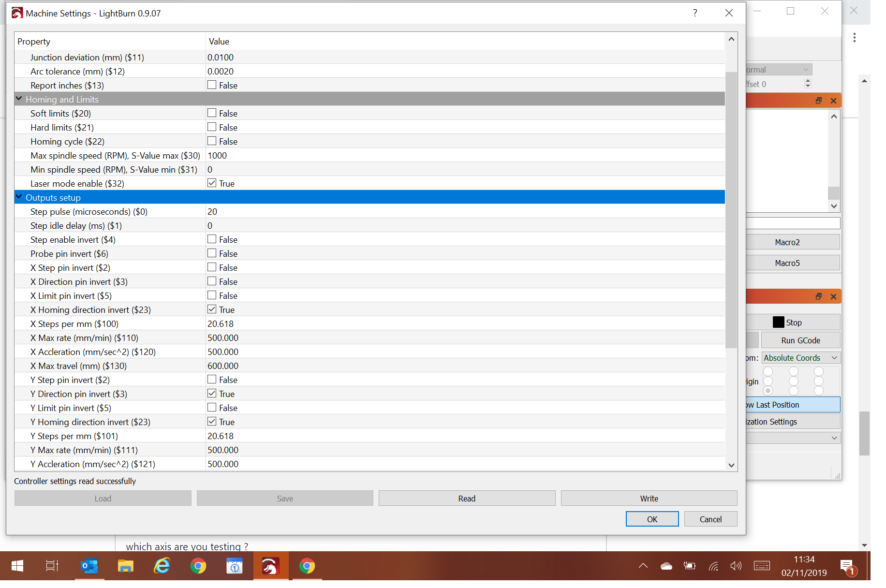Click the volume icon in system tray
Image resolution: width=886 pixels, height=588 pixels.
coord(736,566)
